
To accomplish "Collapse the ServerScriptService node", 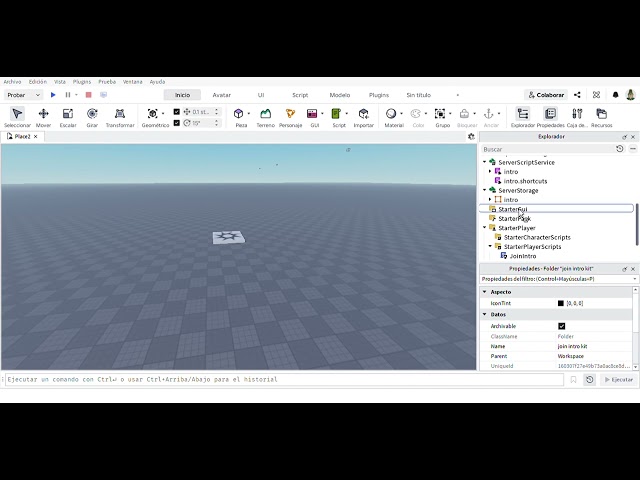I will coord(484,162).
